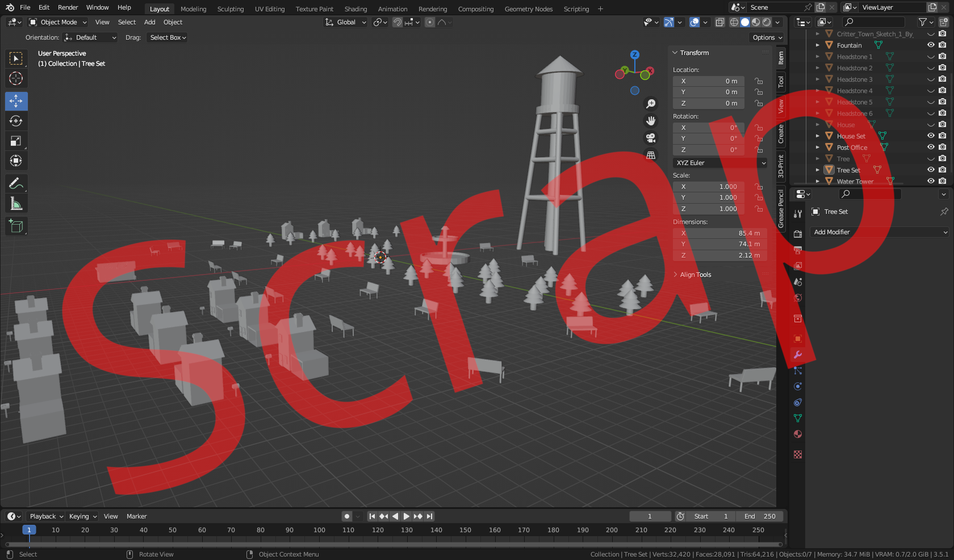Open the Options popover button
Image resolution: width=954 pixels, height=560 pixels.
point(767,37)
